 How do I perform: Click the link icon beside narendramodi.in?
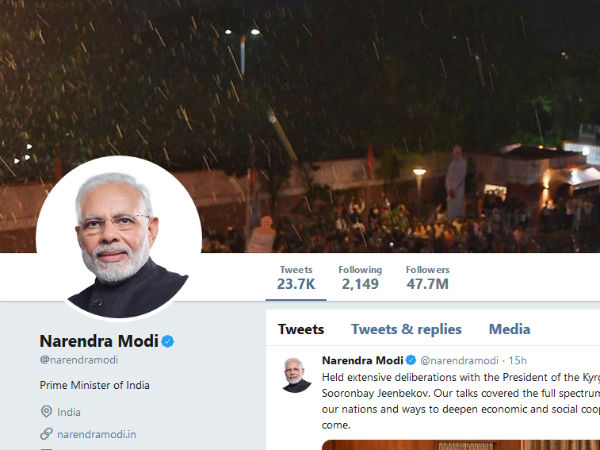pos(46,434)
